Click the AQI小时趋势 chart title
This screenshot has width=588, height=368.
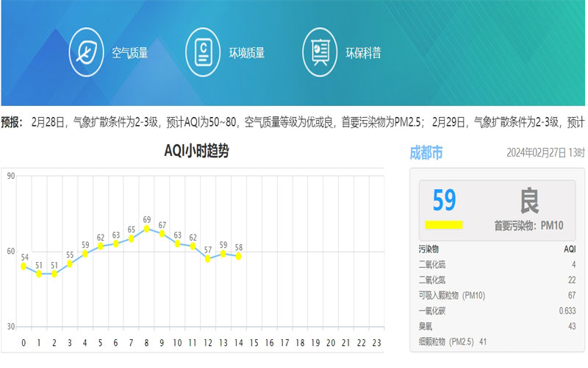click(196, 152)
